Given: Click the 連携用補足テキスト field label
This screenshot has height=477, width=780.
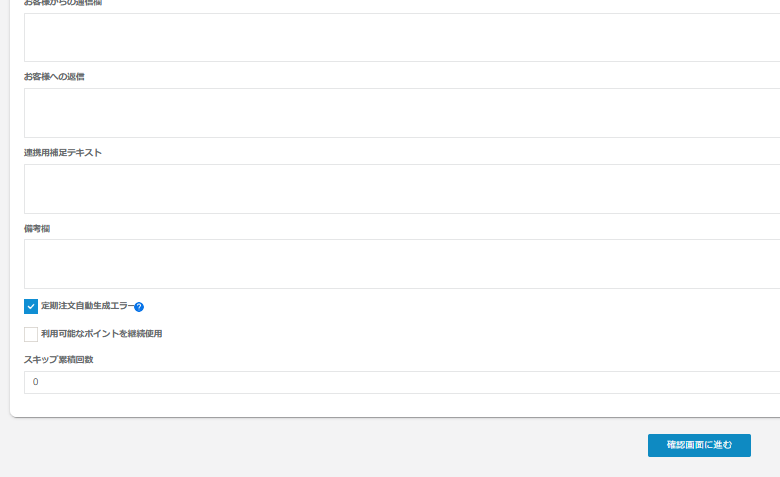Looking at the screenshot, I should [x=62, y=153].
